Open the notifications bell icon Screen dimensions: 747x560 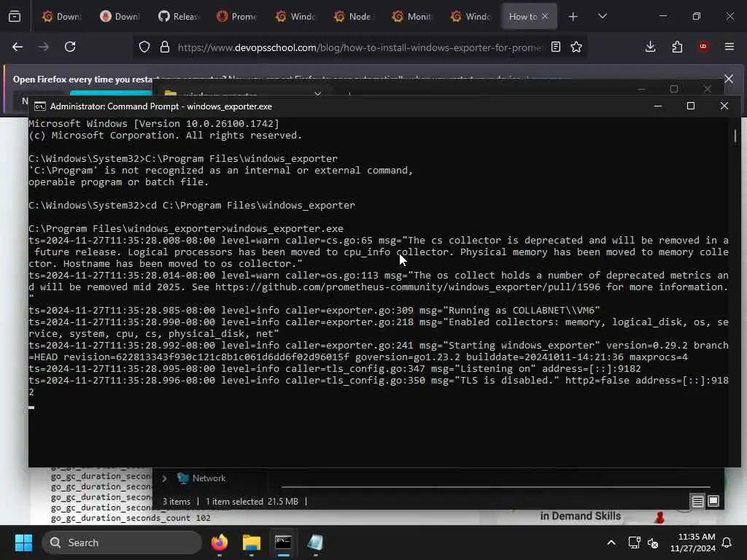pos(727,542)
